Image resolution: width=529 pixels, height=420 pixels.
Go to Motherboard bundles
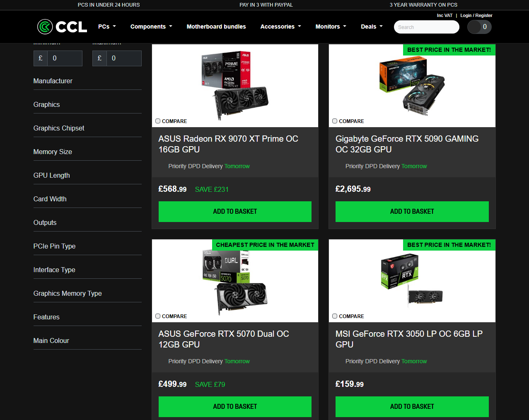(216, 27)
